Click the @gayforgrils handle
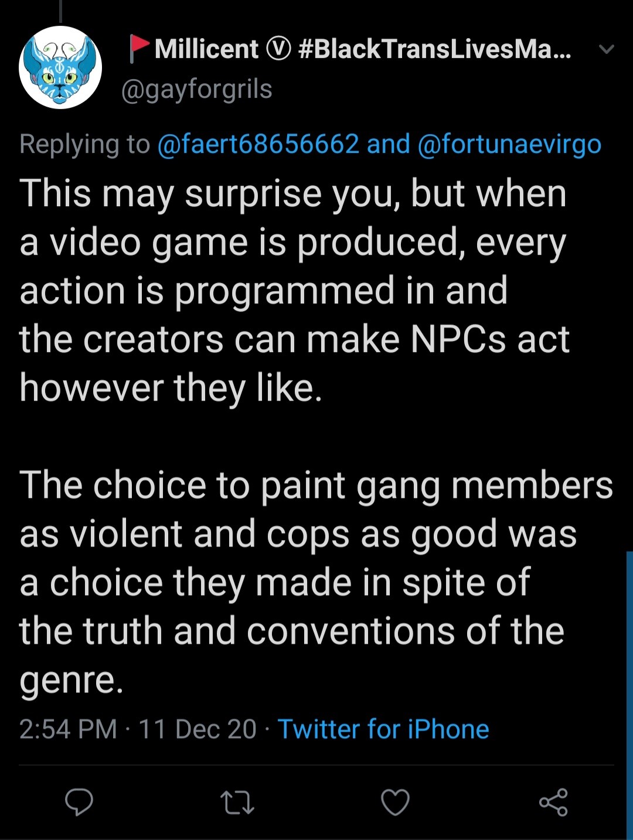This screenshot has height=840, width=633. click(x=196, y=90)
